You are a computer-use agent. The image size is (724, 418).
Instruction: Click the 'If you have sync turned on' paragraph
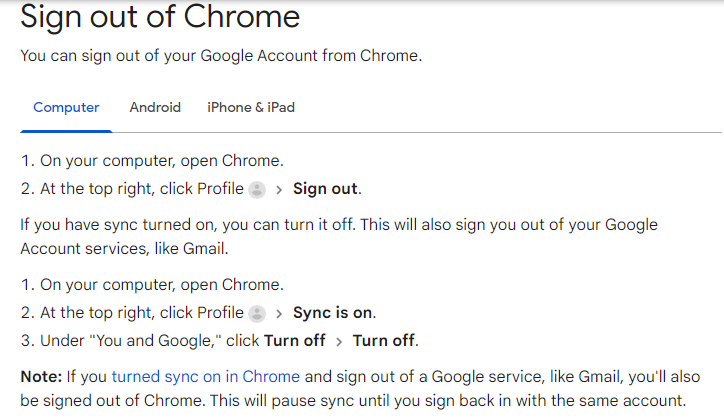(339, 237)
